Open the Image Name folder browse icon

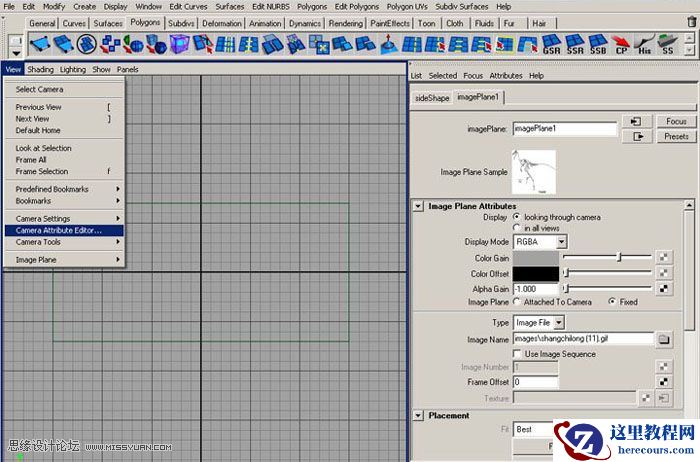click(664, 339)
